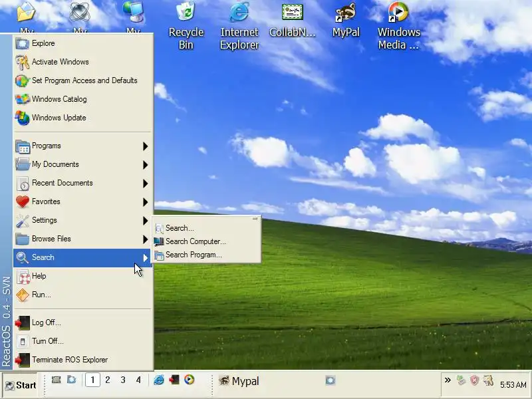Launch Windows Media Player from quick launch
This screenshot has height=399, width=532.
[x=190, y=380]
